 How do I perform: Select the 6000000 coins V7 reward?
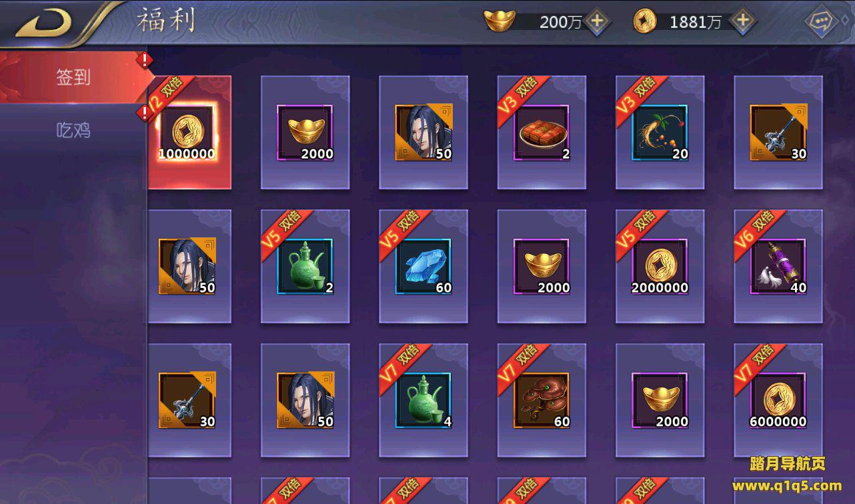778,401
